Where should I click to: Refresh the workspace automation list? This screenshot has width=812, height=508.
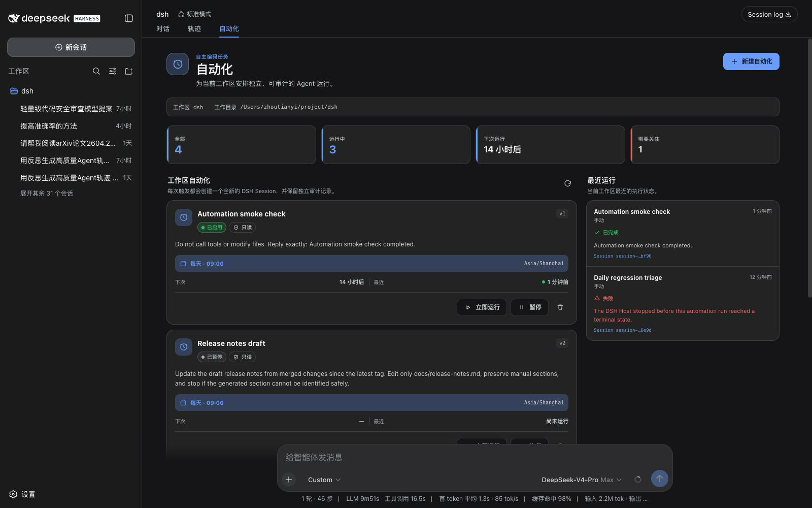[567, 183]
